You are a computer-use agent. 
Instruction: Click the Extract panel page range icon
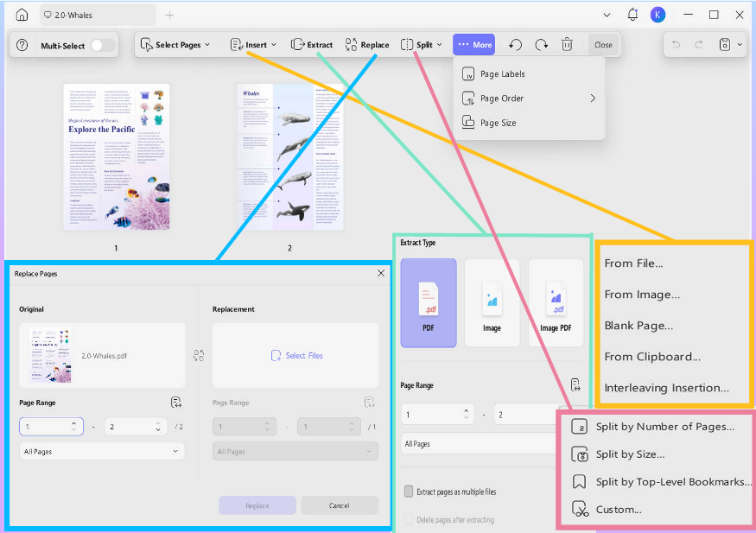575,385
